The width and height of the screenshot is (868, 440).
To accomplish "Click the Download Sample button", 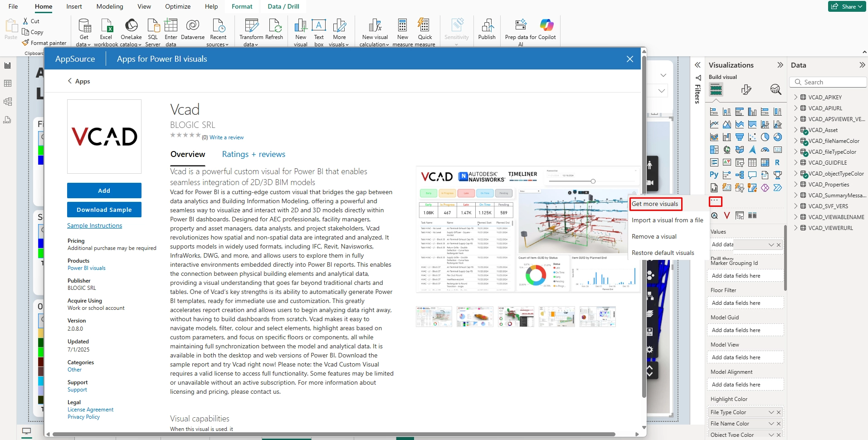I will pyautogui.click(x=104, y=210).
